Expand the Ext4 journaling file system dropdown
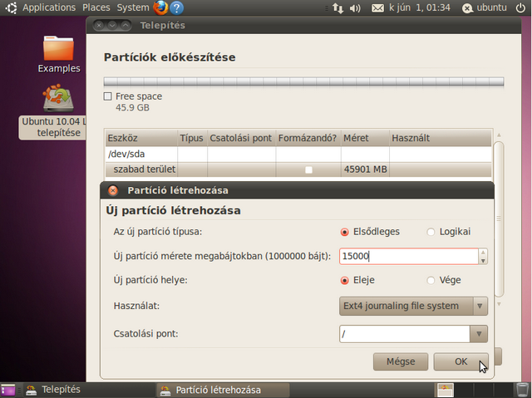Screen dimensions: 532x398 413,306
